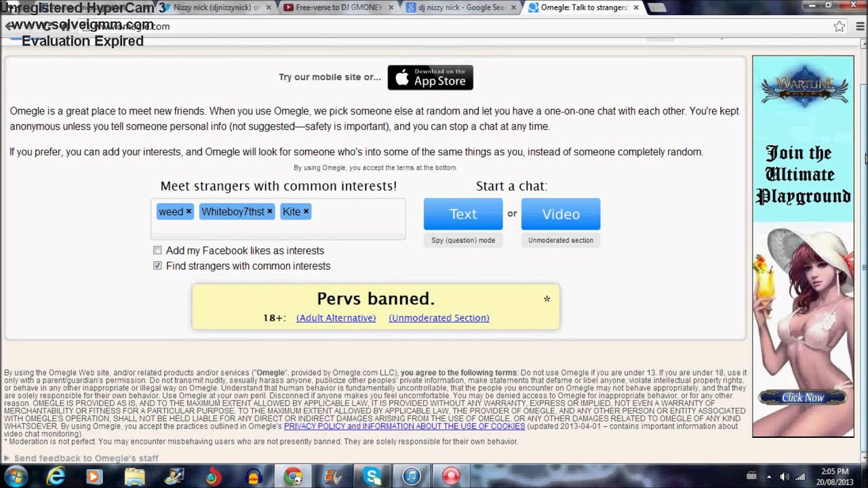Download on the App Store badge

coord(430,77)
